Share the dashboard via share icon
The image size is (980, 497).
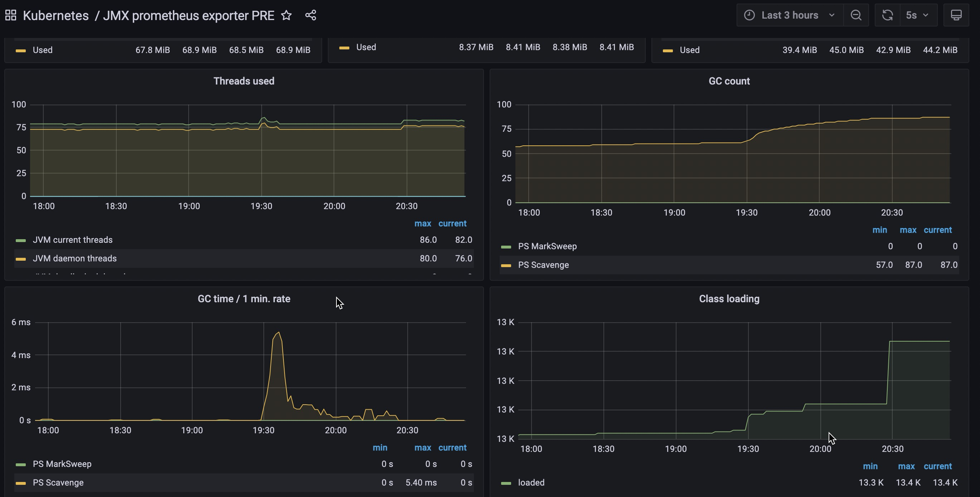click(x=310, y=15)
